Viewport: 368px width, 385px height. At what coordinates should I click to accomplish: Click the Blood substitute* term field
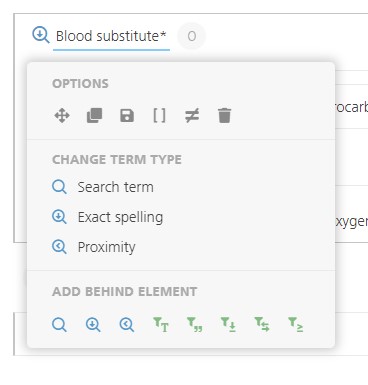pyautogui.click(x=111, y=36)
